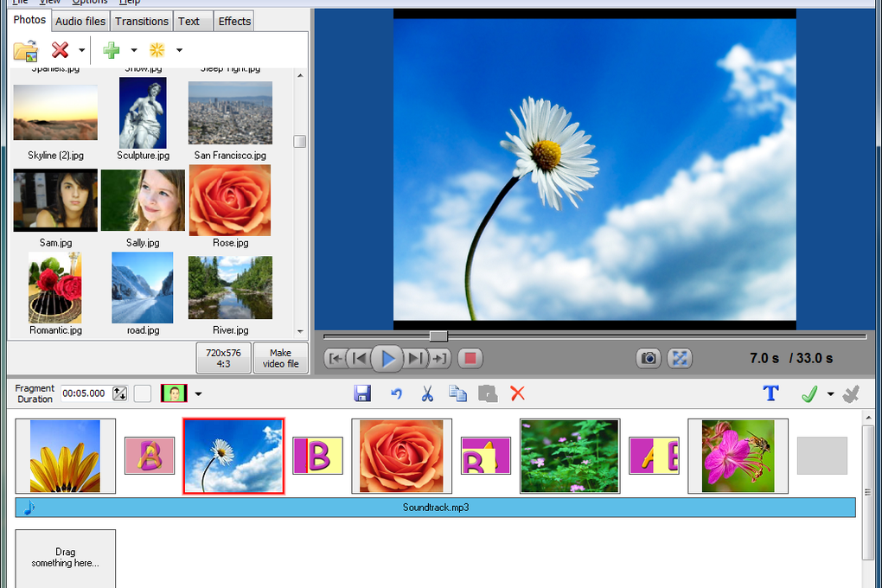Click the red X delete photo icon
The image size is (882, 588).
(x=60, y=50)
